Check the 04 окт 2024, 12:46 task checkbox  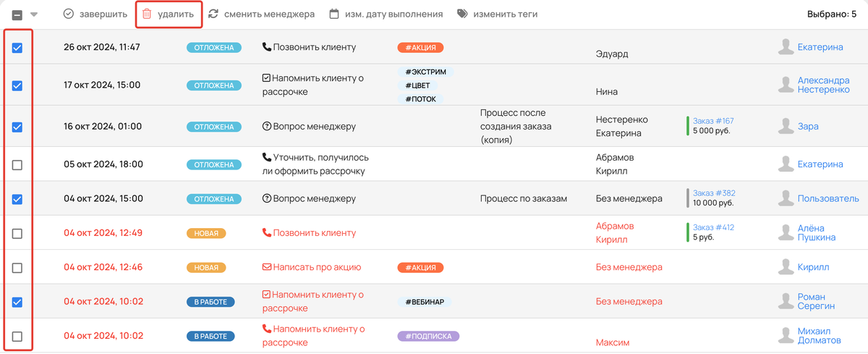(x=17, y=268)
